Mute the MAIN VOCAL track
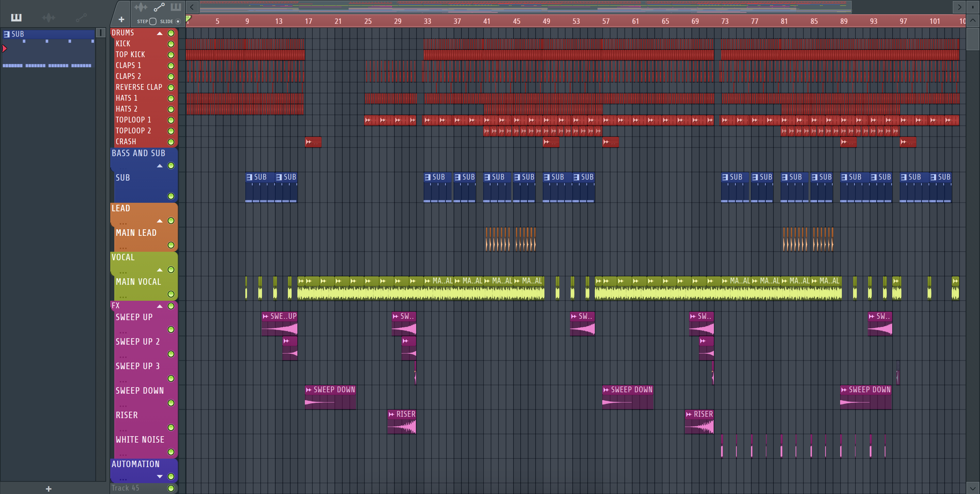 point(171,294)
